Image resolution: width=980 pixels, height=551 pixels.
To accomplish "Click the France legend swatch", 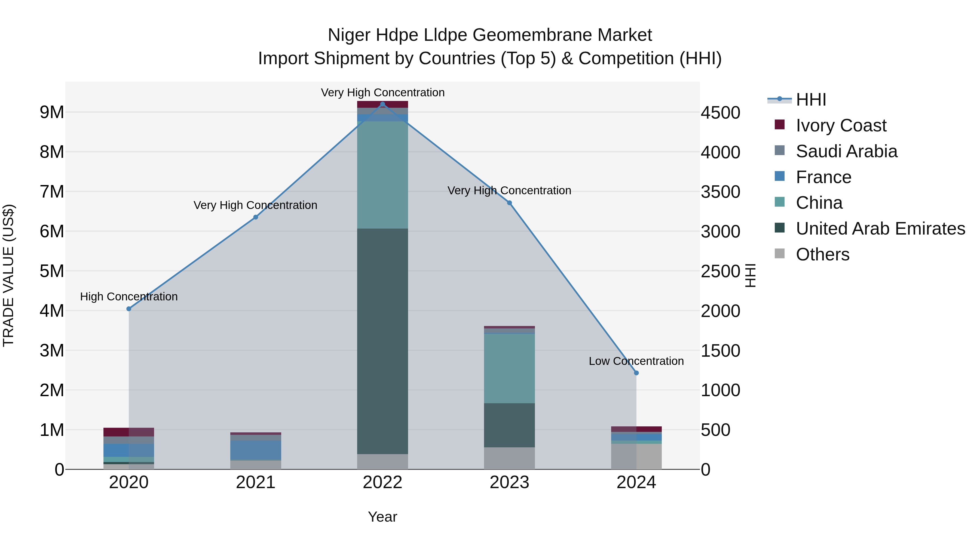I will 780,176.
